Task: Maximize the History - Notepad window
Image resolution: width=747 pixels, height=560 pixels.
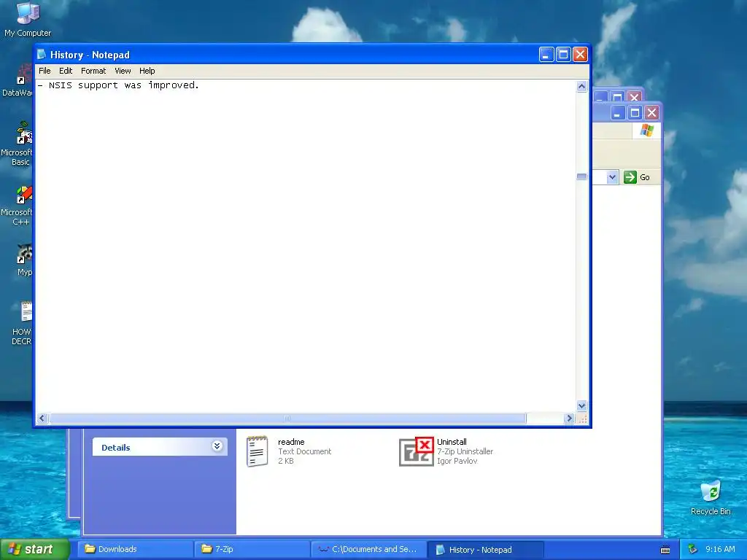Action: 563,55
